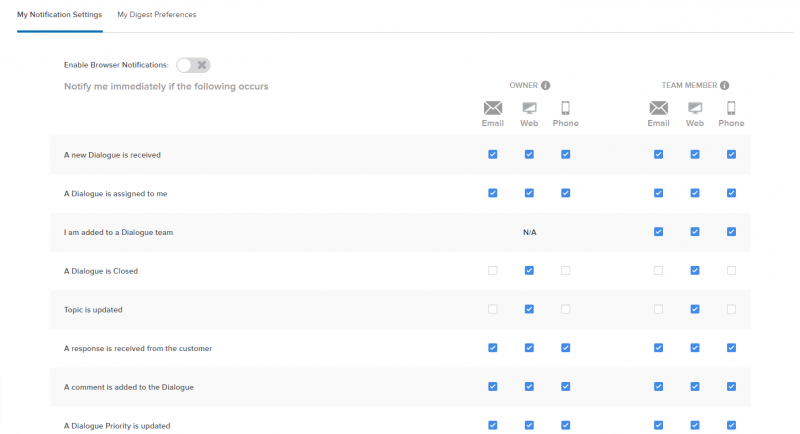Uncheck Team Member Email for customer response received
This screenshot has width=800, height=434.
pyautogui.click(x=658, y=348)
